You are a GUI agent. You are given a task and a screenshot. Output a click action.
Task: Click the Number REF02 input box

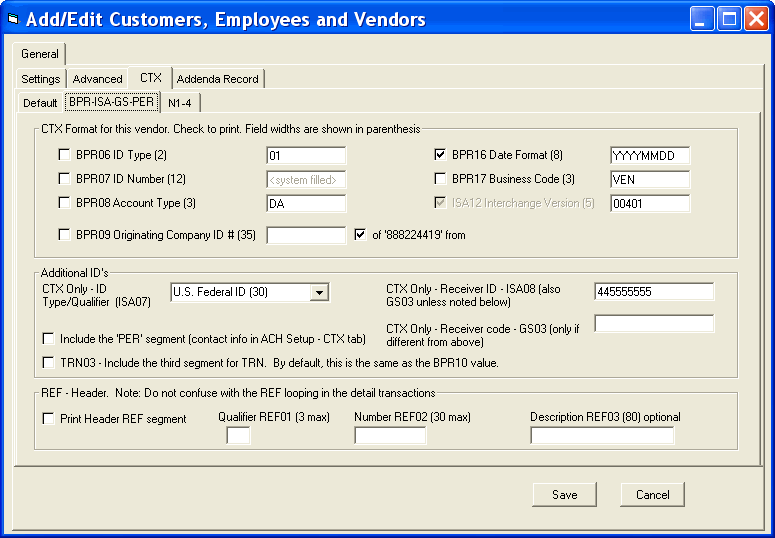(x=390, y=436)
